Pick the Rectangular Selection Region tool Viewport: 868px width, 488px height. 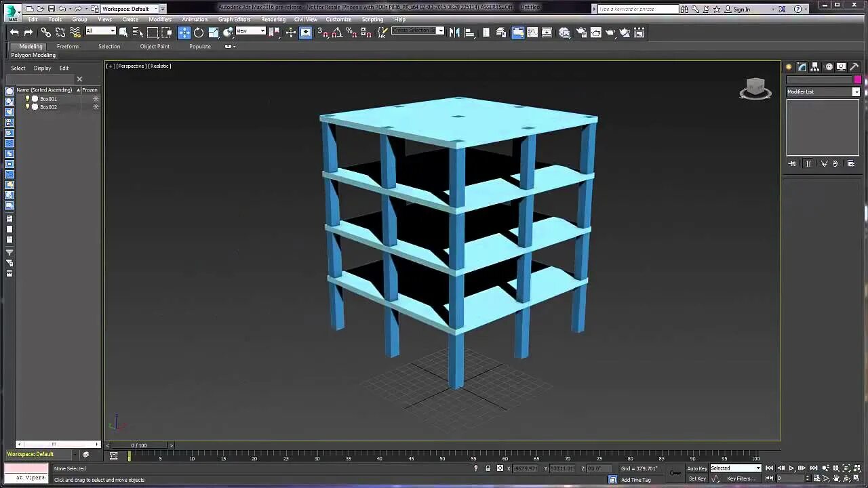153,33
